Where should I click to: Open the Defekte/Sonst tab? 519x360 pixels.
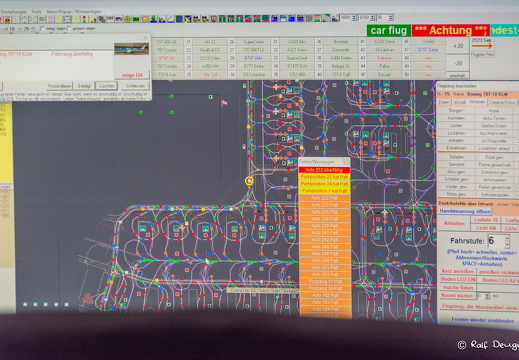click(502, 102)
